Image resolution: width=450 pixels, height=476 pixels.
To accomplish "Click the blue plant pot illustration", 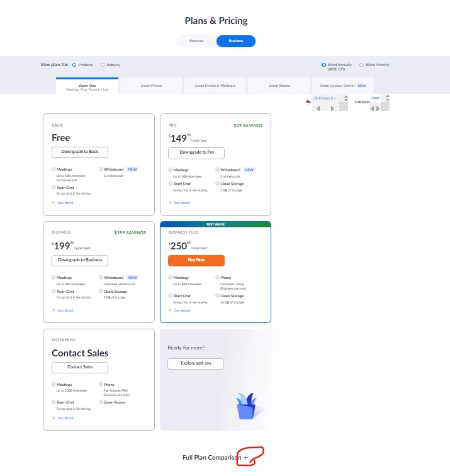I will [246, 407].
